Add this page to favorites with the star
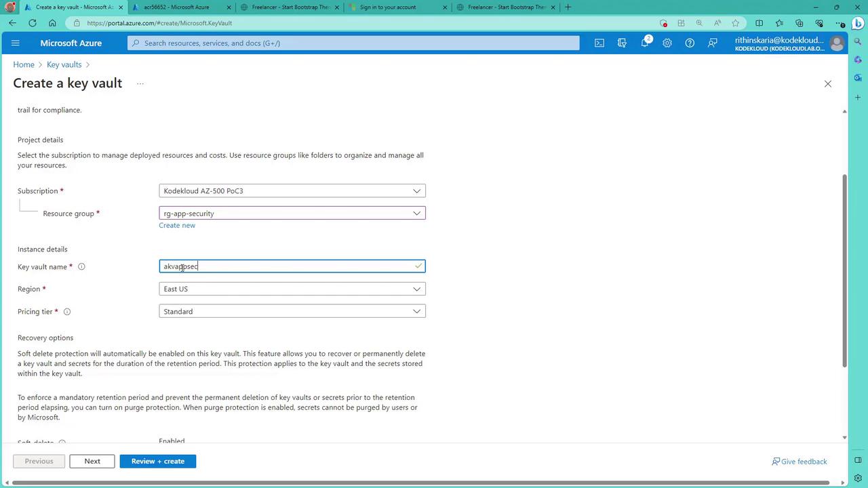This screenshot has width=868, height=488. point(736,23)
